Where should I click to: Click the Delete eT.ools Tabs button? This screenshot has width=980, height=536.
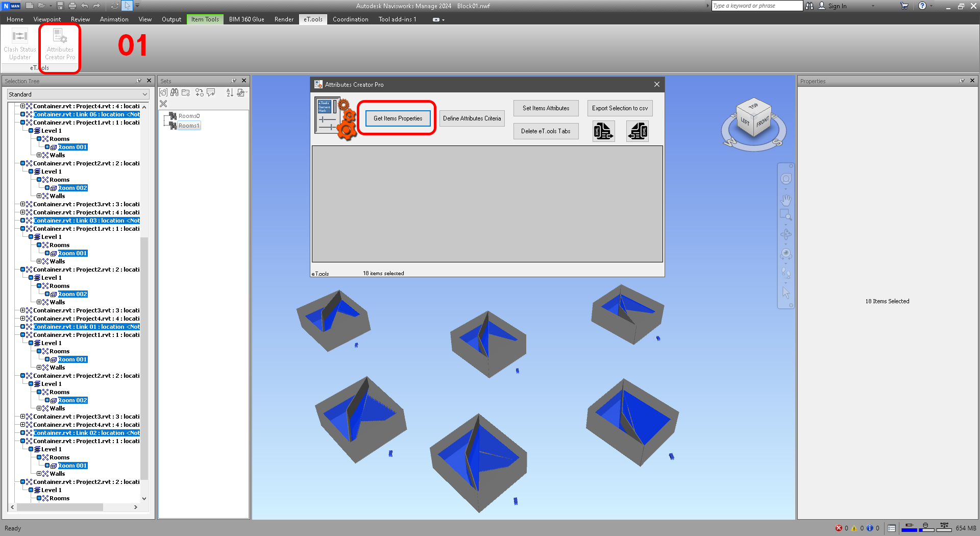point(546,131)
